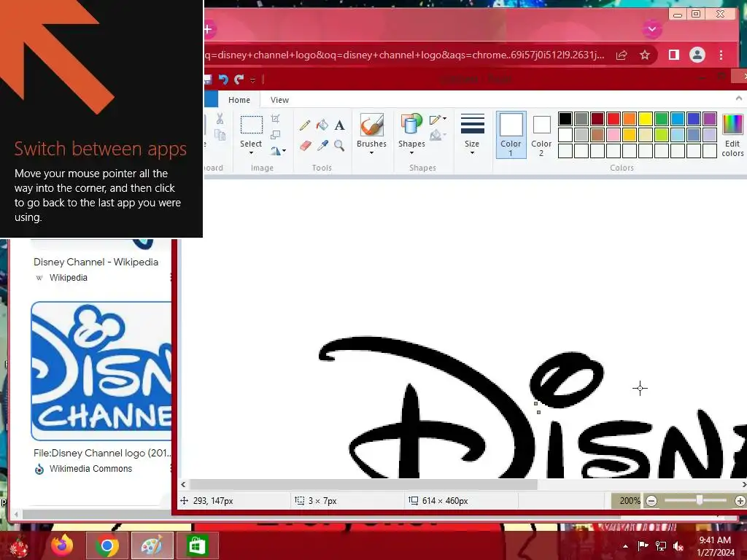Open Edit colors dialog
This screenshot has width=747, height=560.
tap(732, 135)
